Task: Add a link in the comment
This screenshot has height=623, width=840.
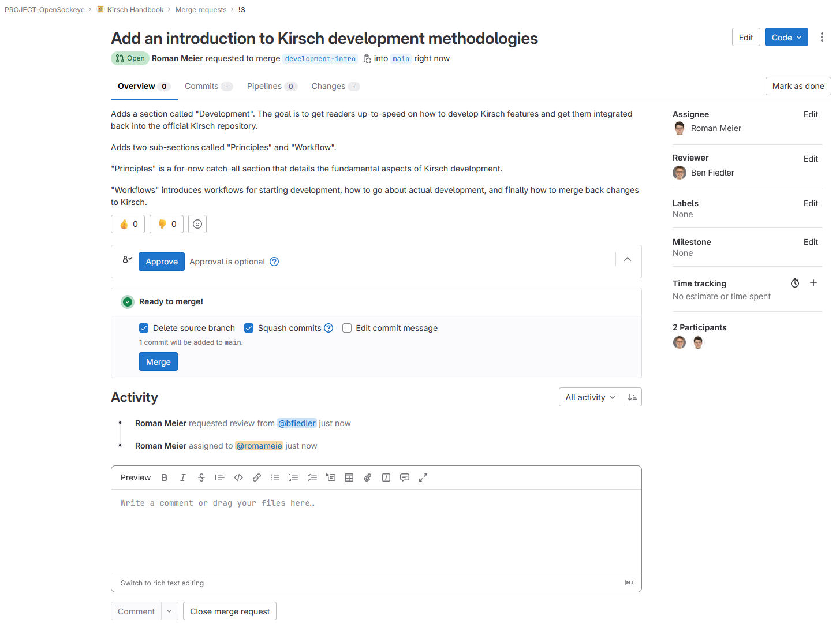Action: click(x=257, y=477)
